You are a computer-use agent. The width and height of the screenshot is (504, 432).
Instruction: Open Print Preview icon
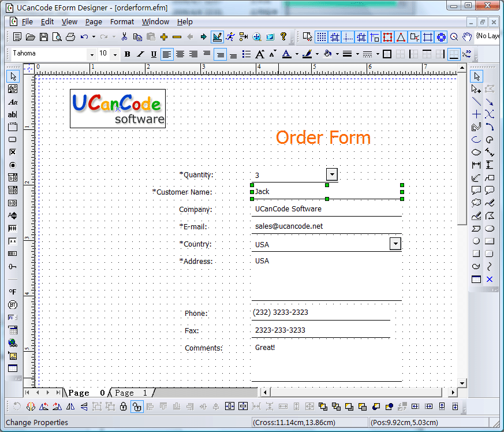pos(57,37)
